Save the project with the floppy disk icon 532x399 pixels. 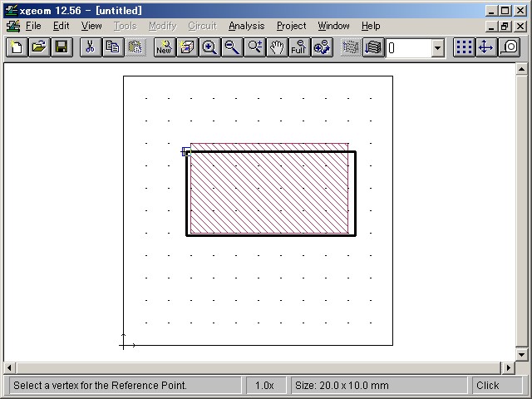click(62, 47)
